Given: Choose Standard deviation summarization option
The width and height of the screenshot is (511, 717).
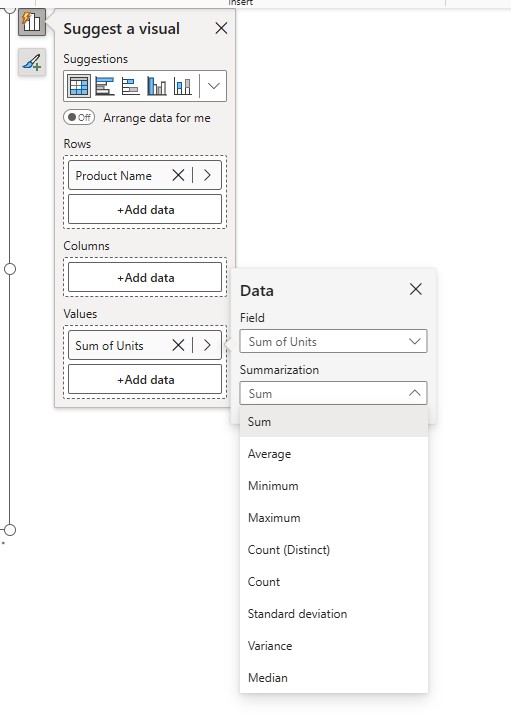Looking at the screenshot, I should point(334,614).
